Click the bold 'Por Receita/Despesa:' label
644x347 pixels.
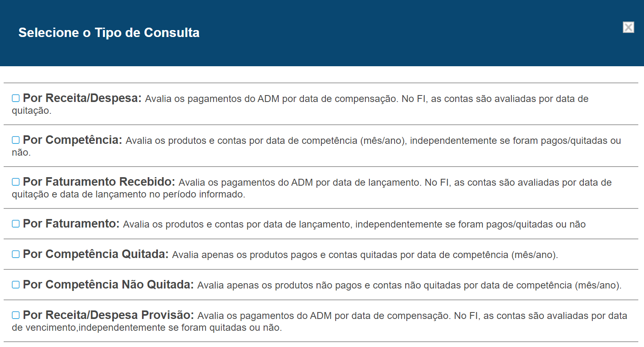[82, 98]
